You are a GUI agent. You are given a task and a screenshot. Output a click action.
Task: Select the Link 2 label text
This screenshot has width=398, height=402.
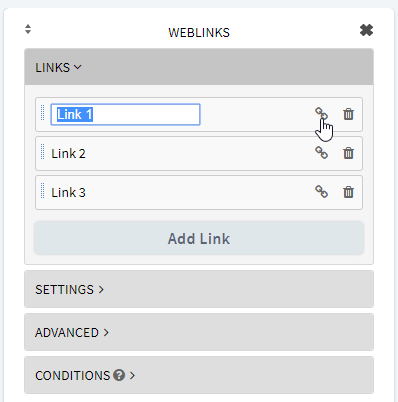(x=68, y=154)
